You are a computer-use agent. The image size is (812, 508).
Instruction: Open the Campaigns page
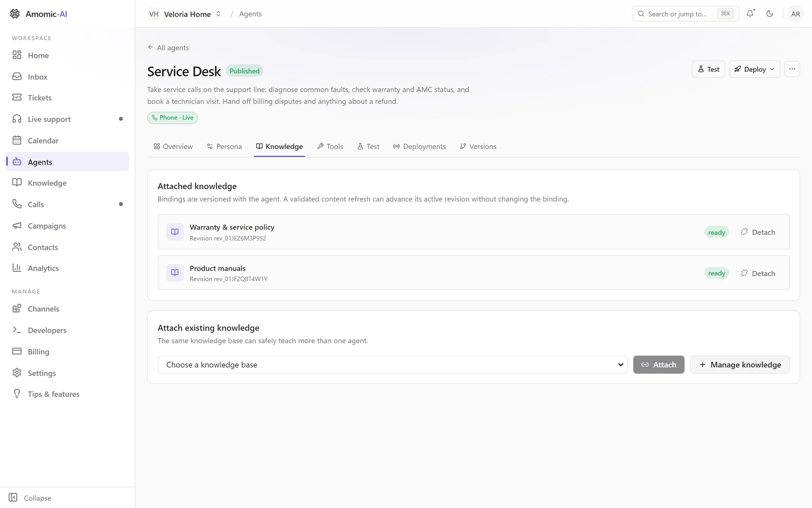[x=68, y=226]
